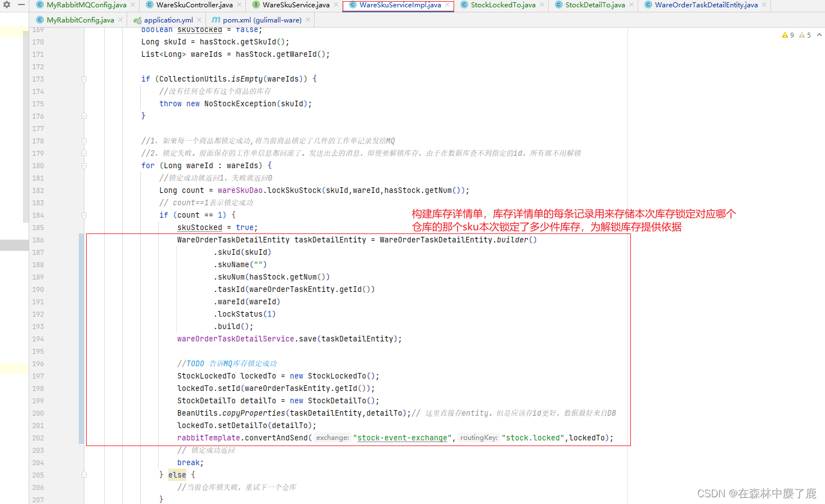
Task: Close the WareOrderTaskDetailEntity.java tab
Action: (764, 5)
